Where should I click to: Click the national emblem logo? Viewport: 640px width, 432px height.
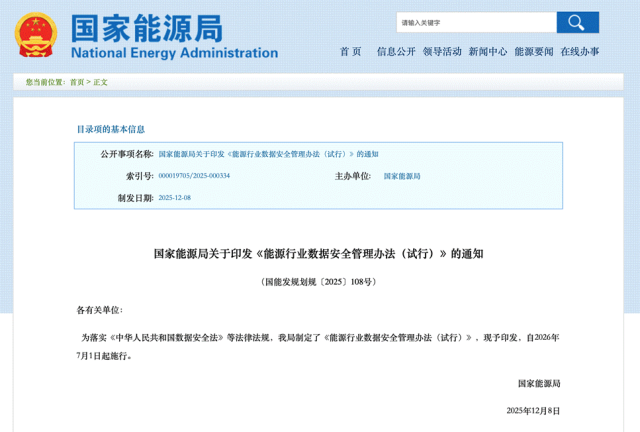click(x=36, y=35)
